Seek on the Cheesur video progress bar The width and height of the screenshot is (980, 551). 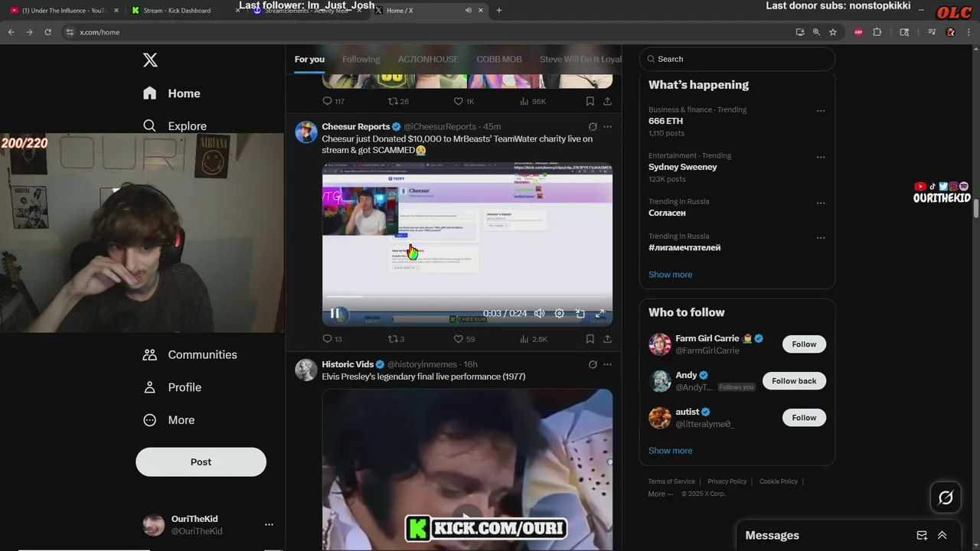coord(467,296)
